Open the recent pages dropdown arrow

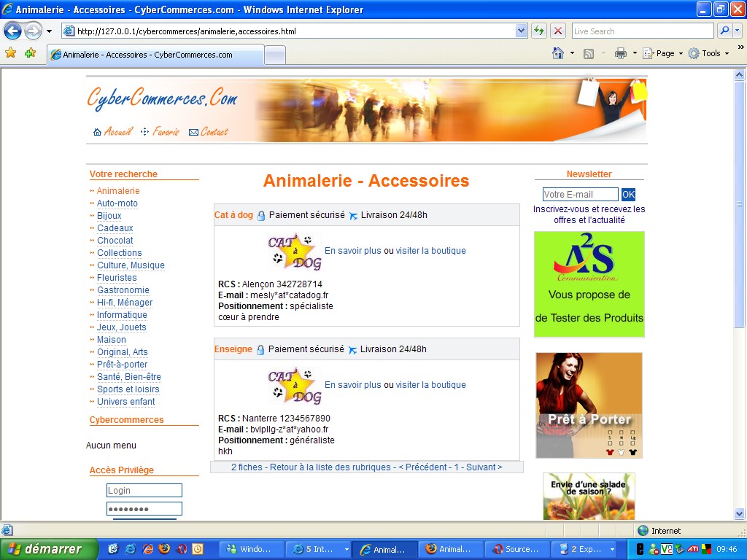[49, 31]
